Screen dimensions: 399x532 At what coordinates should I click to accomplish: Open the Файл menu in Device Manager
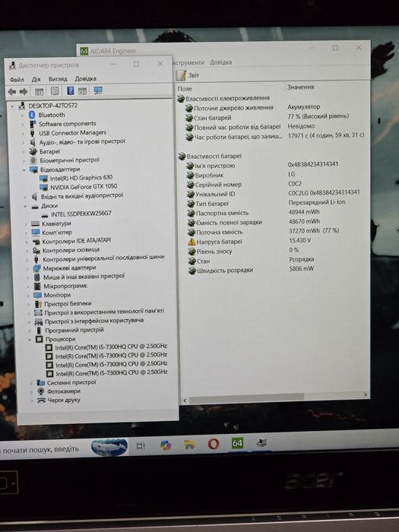pyautogui.click(x=17, y=79)
